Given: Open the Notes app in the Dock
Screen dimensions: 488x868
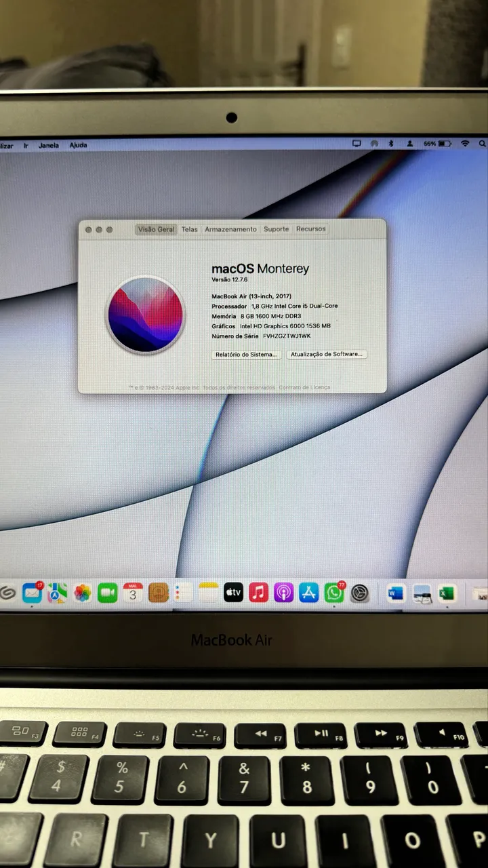Looking at the screenshot, I should (209, 593).
